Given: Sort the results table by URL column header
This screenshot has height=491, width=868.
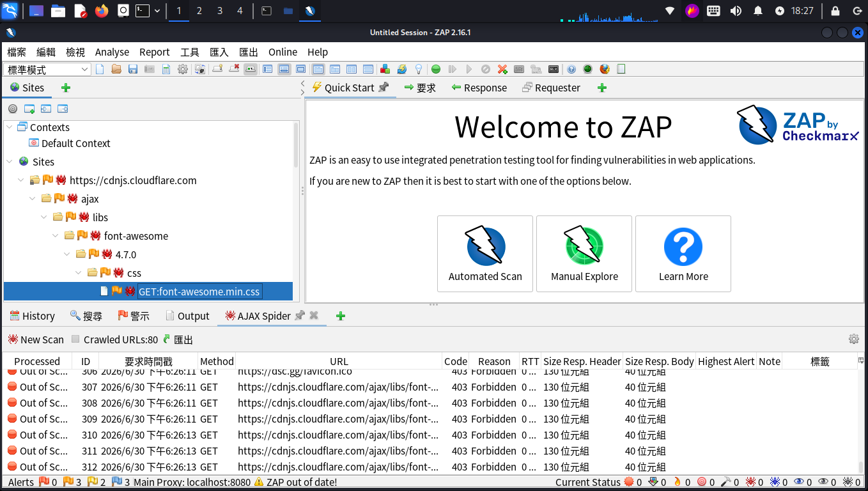Looking at the screenshot, I should (x=339, y=361).
